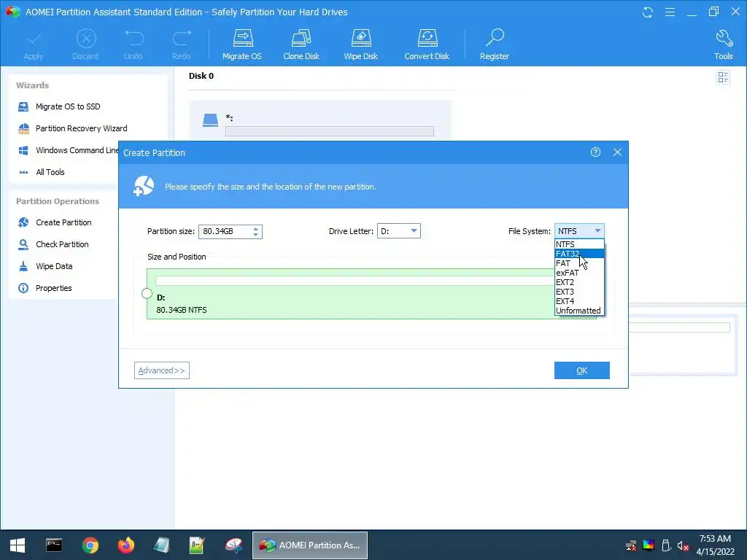This screenshot has width=747, height=560.
Task: Click the network tray icon
Action: pos(631,545)
